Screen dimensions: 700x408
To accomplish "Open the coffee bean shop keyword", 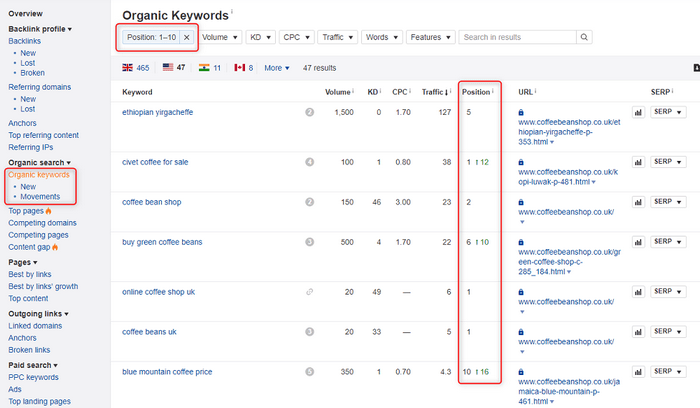I will [x=151, y=202].
